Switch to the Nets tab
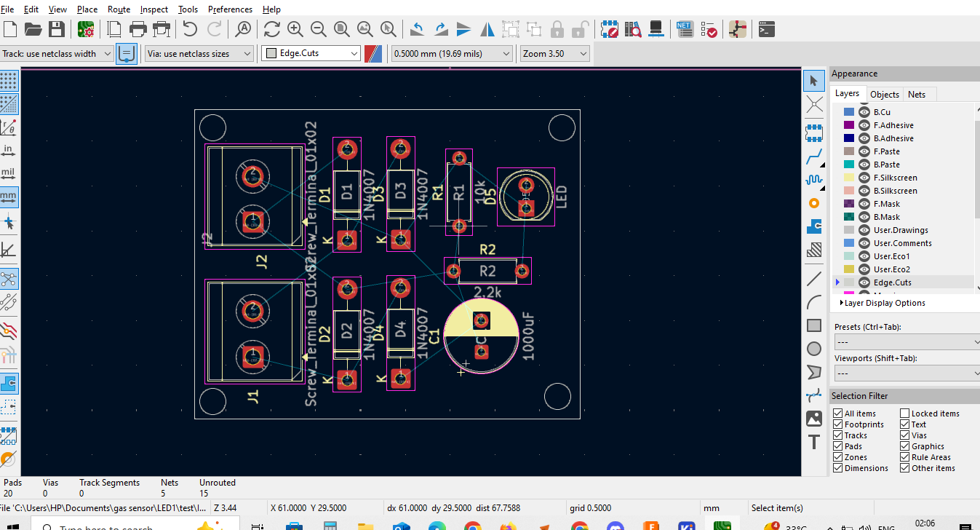Image resolution: width=980 pixels, height=530 pixels. [x=917, y=94]
